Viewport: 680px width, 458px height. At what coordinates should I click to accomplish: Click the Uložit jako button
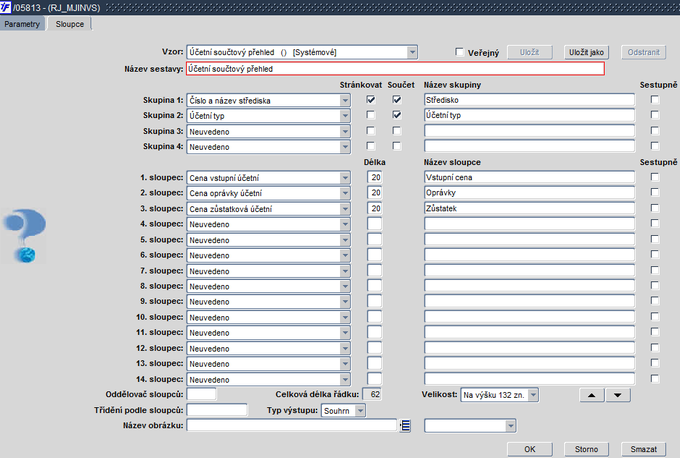pos(587,52)
